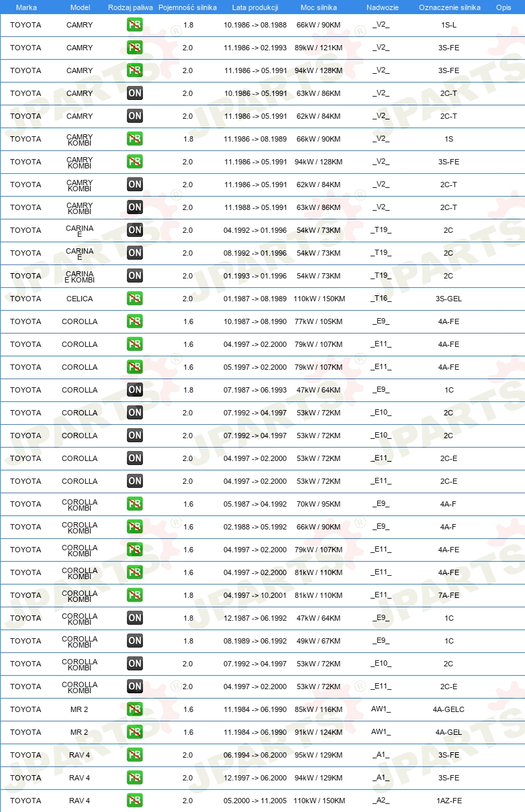525x812 pixels.
Task: Click power value 77kW / 105KM
Action: (x=319, y=321)
